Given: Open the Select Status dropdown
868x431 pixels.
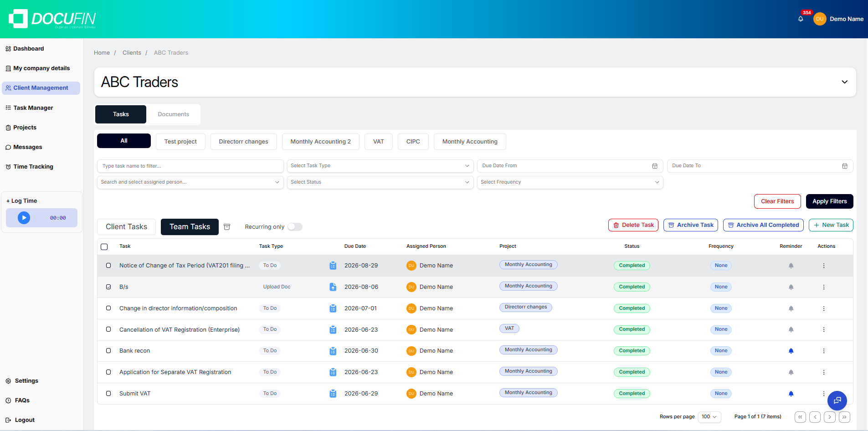Looking at the screenshot, I should [x=380, y=182].
